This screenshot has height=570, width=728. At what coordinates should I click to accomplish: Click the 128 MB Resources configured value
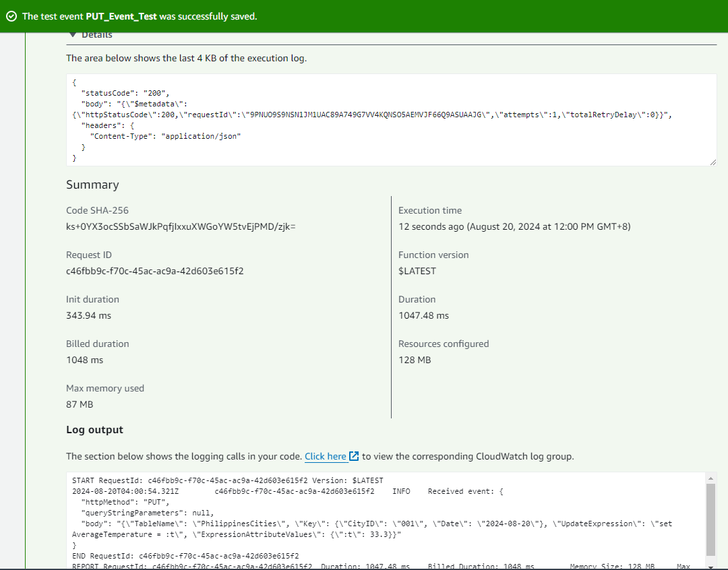415,360
